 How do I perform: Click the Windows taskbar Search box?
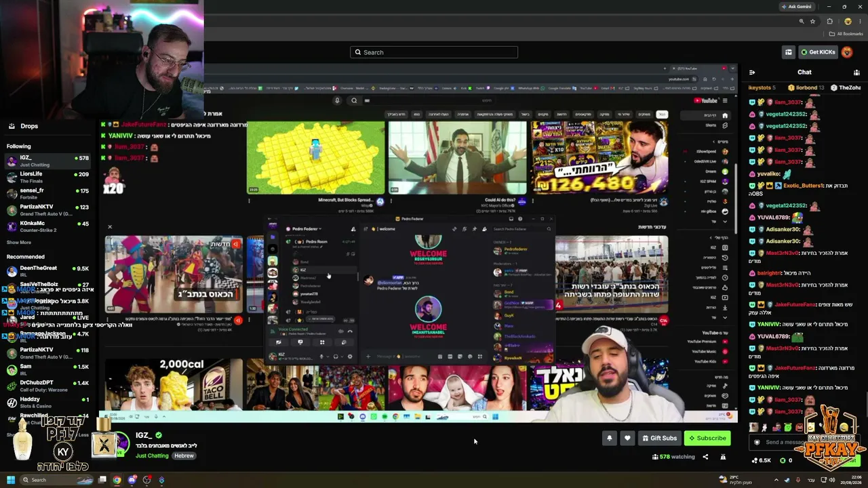(56, 480)
